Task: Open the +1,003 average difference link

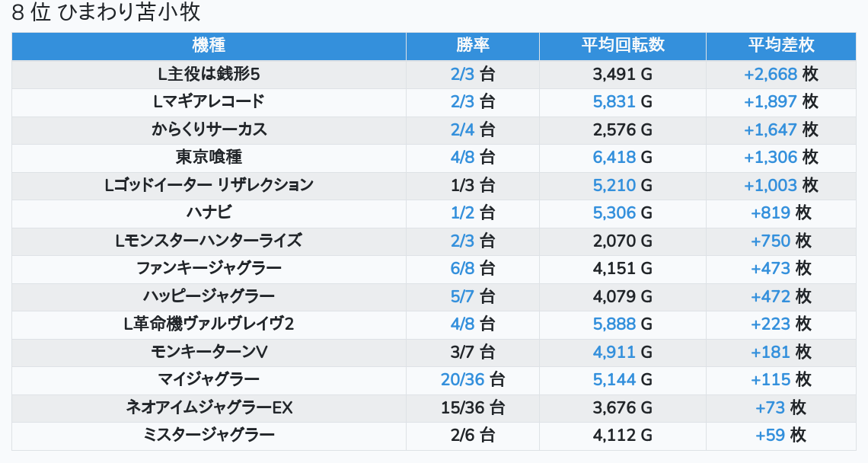Action: pyautogui.click(x=771, y=186)
